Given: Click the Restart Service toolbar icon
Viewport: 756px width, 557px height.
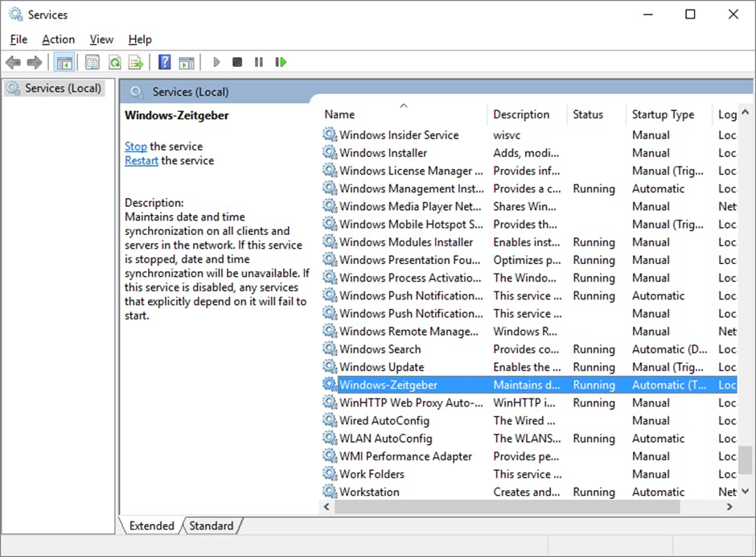Looking at the screenshot, I should pos(281,62).
